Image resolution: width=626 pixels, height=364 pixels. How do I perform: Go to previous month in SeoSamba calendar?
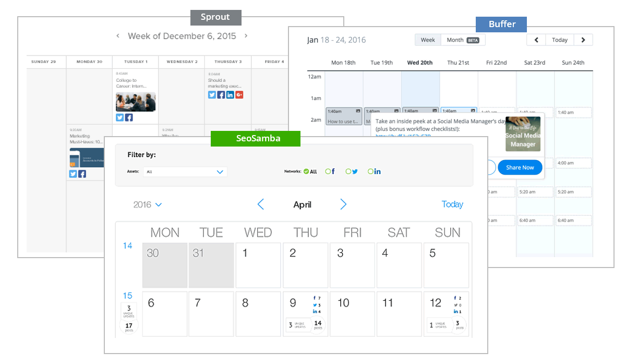[261, 204]
